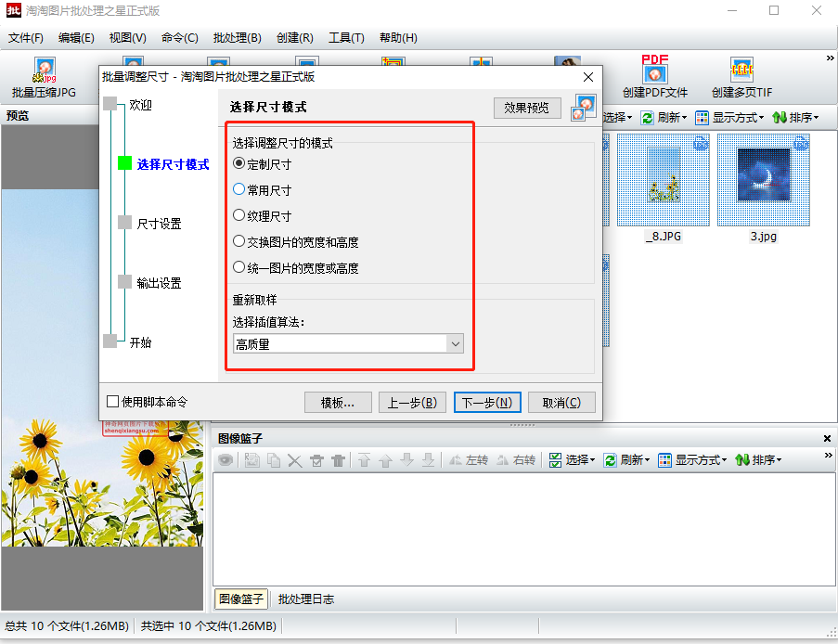
Task: Click 左转 rotate left in basket toolbar
Action: point(468,460)
